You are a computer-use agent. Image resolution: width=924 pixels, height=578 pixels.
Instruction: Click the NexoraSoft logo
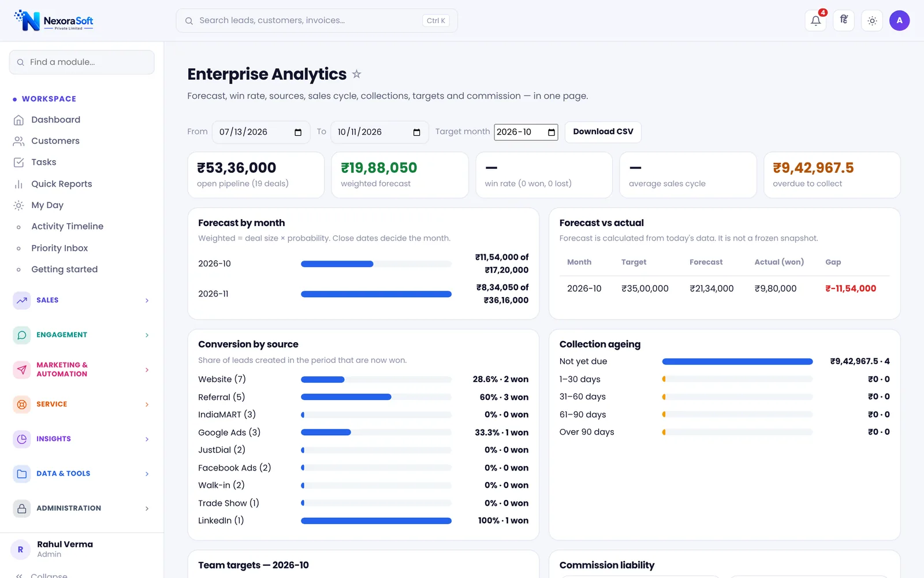pos(54,20)
